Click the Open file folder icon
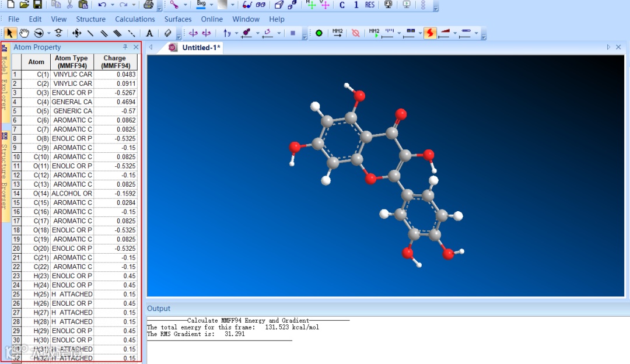Viewport: 630px width, 364px height. (x=24, y=5)
